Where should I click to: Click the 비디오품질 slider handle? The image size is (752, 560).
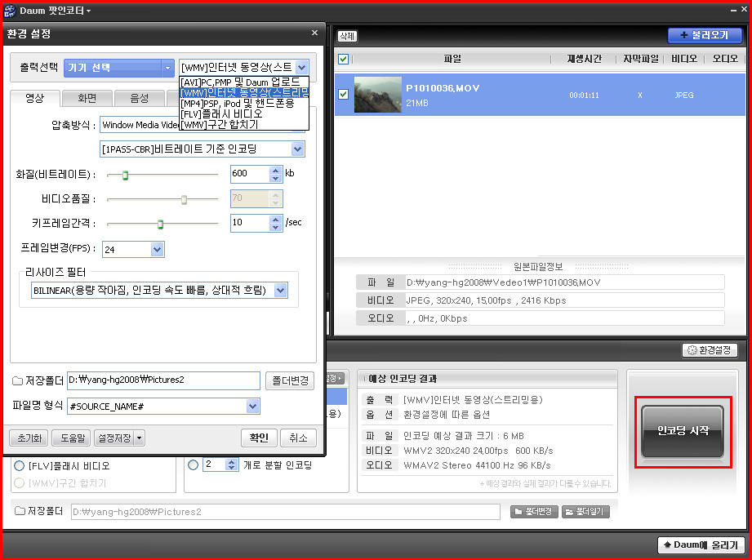click(185, 200)
